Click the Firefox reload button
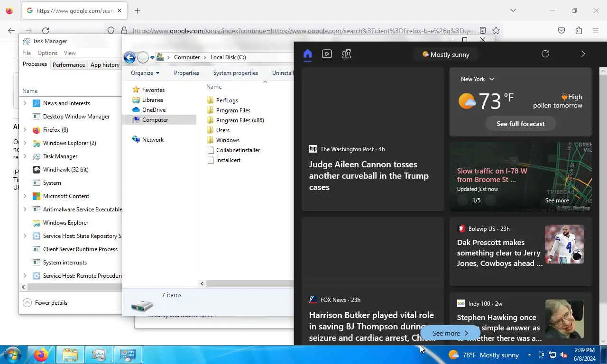 coord(46,30)
